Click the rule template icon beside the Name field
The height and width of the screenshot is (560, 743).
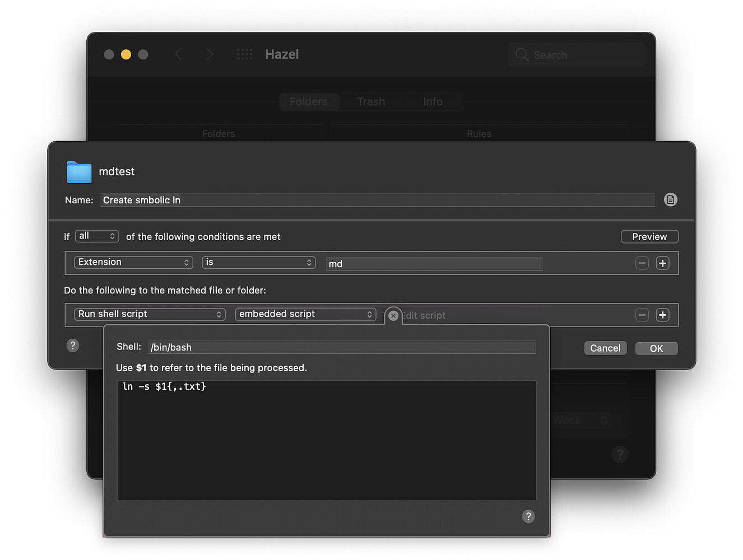pyautogui.click(x=670, y=199)
